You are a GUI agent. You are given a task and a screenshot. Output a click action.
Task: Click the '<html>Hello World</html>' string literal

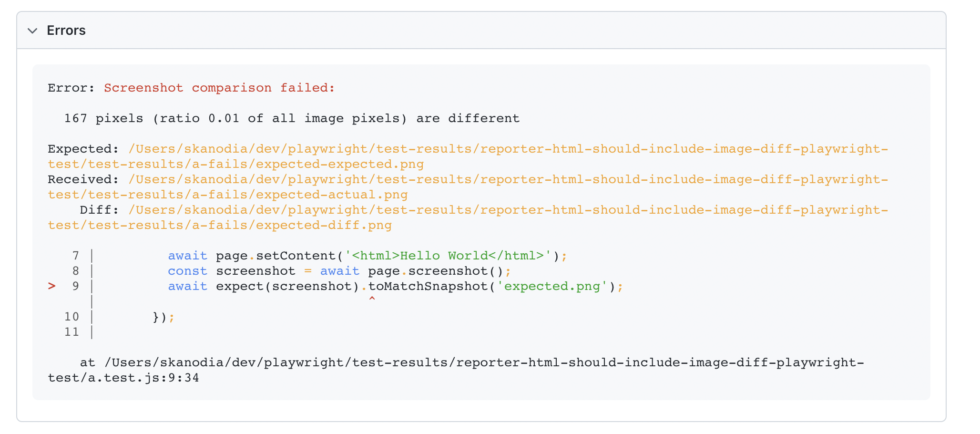[x=448, y=256]
